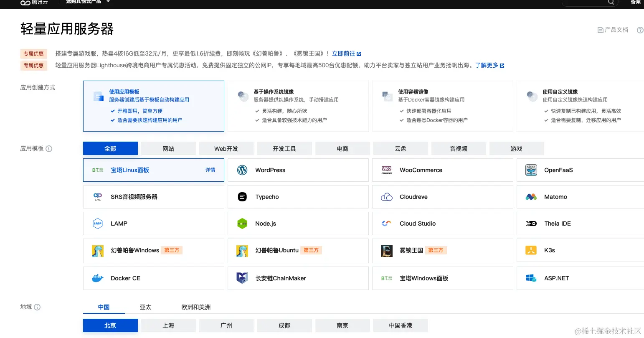
Task: Select 成都 as the region
Action: (x=284, y=325)
